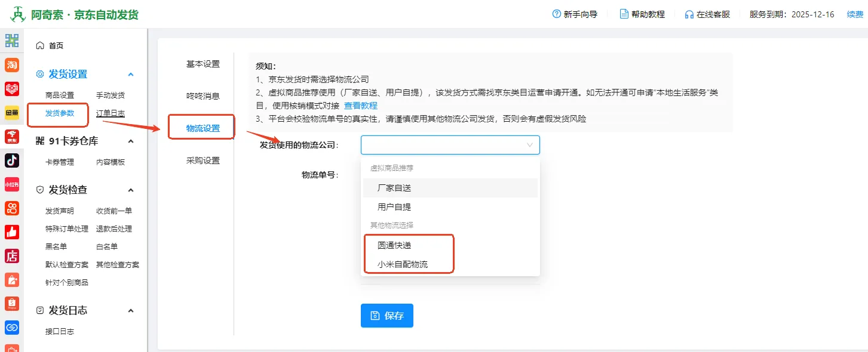Select the Pinduoduo red heart platform icon
The width and height of the screenshot is (868, 352).
tap(12, 89)
